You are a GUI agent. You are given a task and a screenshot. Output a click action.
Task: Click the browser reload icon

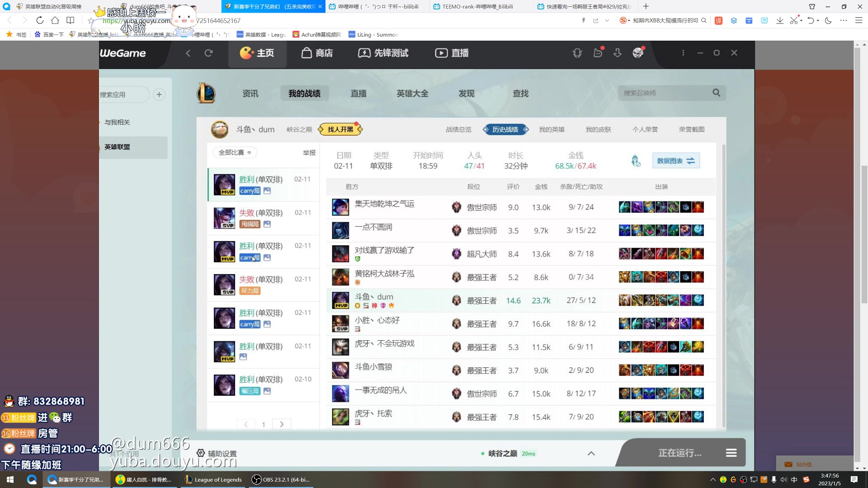40,20
